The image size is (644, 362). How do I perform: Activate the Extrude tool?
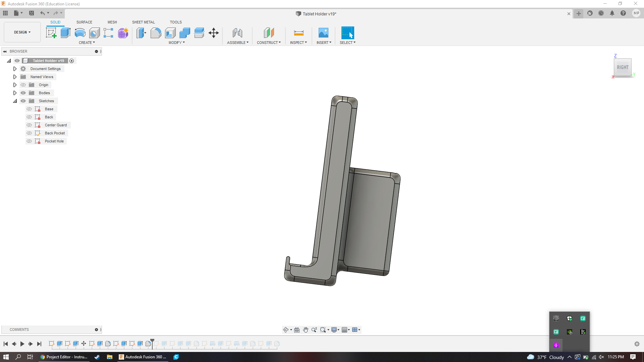pos(65,33)
